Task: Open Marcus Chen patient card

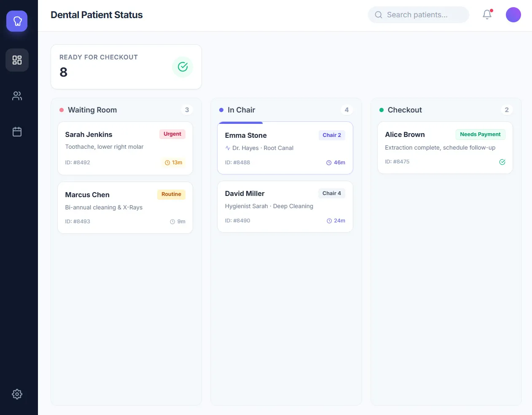Action: coord(125,208)
